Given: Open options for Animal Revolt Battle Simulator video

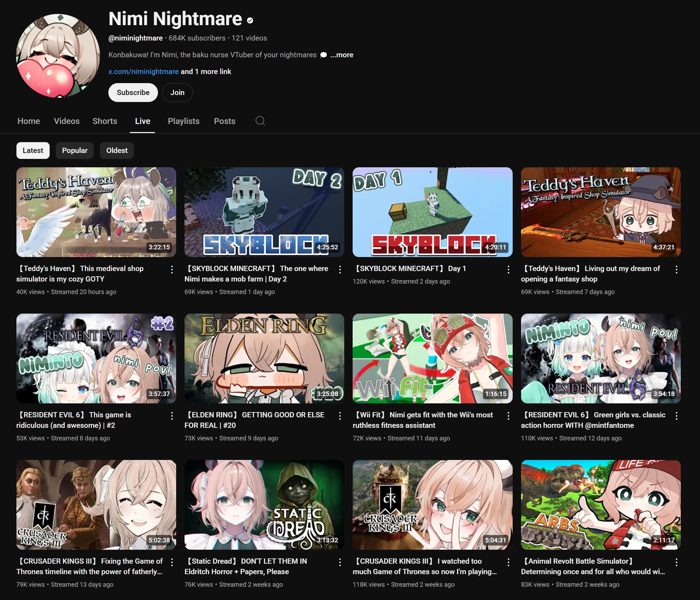Looking at the screenshot, I should point(676,562).
